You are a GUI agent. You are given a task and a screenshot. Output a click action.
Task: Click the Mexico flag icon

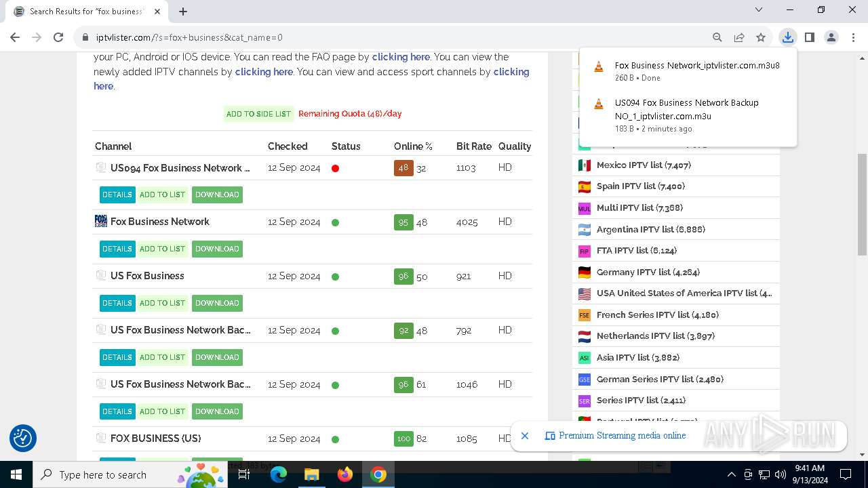pyautogui.click(x=585, y=165)
